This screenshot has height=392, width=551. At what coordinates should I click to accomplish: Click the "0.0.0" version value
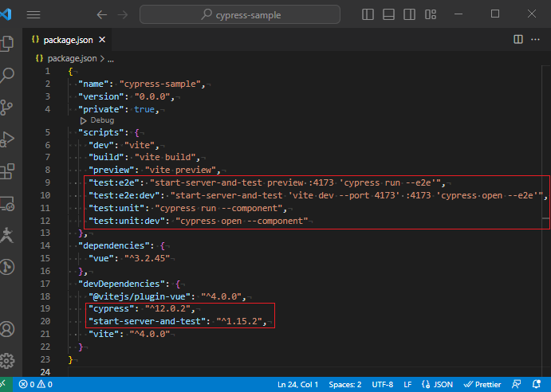coord(152,96)
